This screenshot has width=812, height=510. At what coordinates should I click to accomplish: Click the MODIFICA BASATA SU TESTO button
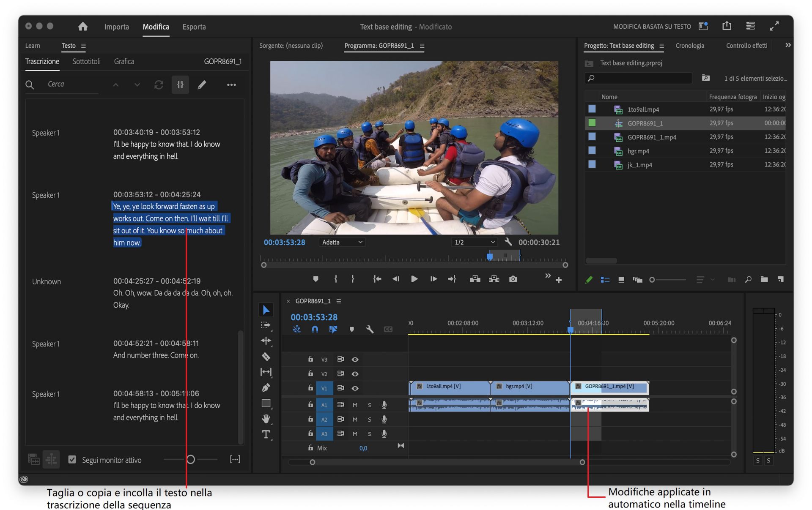click(652, 26)
